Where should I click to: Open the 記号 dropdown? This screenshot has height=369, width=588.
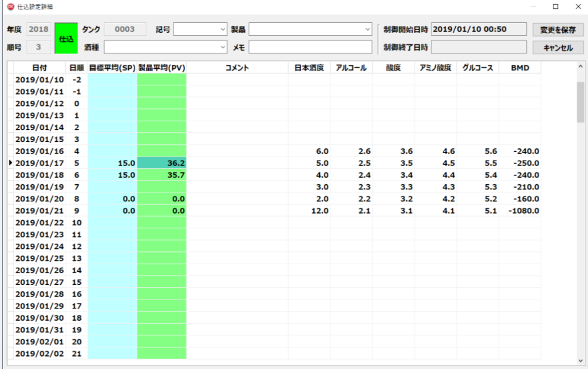coord(222,29)
